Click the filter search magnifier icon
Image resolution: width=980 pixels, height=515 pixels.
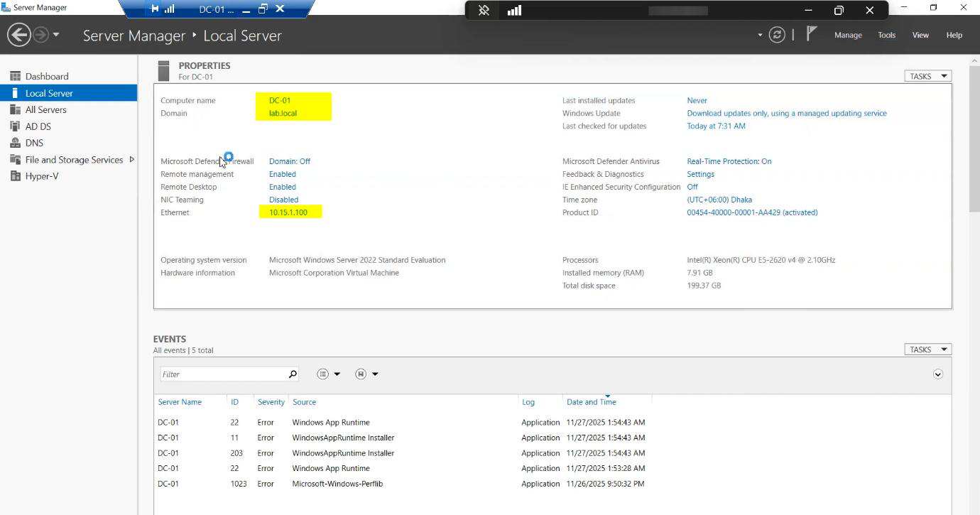[x=293, y=374]
